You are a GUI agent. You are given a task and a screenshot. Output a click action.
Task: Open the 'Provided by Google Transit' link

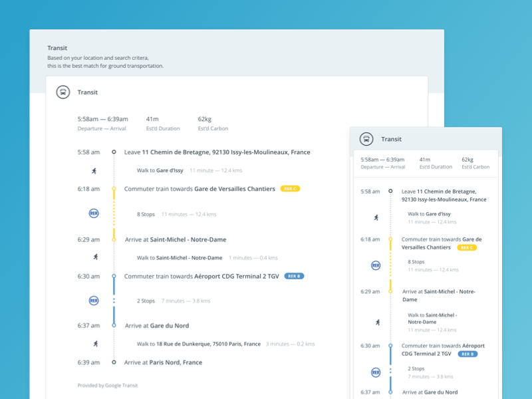[108, 385]
